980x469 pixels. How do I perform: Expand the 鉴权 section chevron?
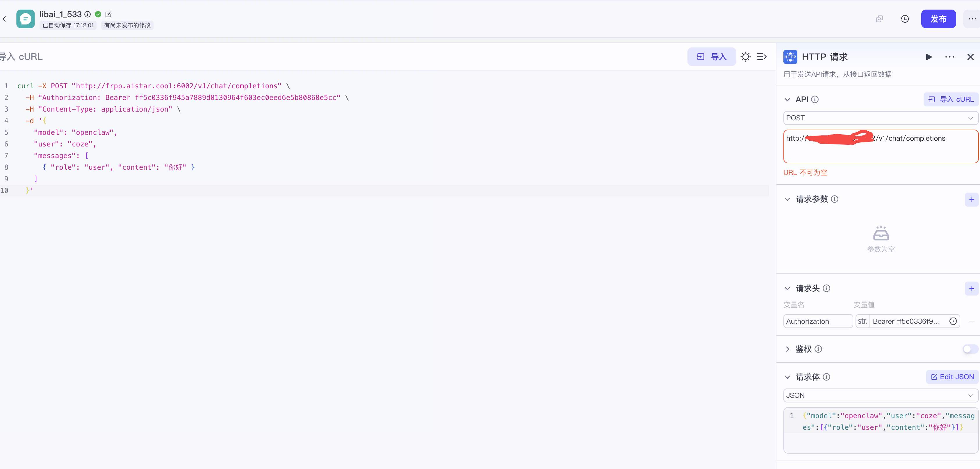tap(787, 349)
